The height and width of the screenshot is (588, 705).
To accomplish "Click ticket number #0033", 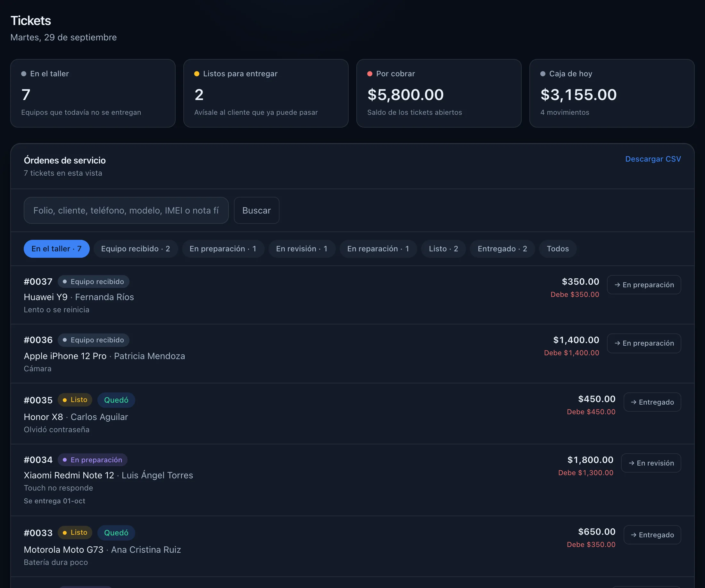I will point(38,533).
